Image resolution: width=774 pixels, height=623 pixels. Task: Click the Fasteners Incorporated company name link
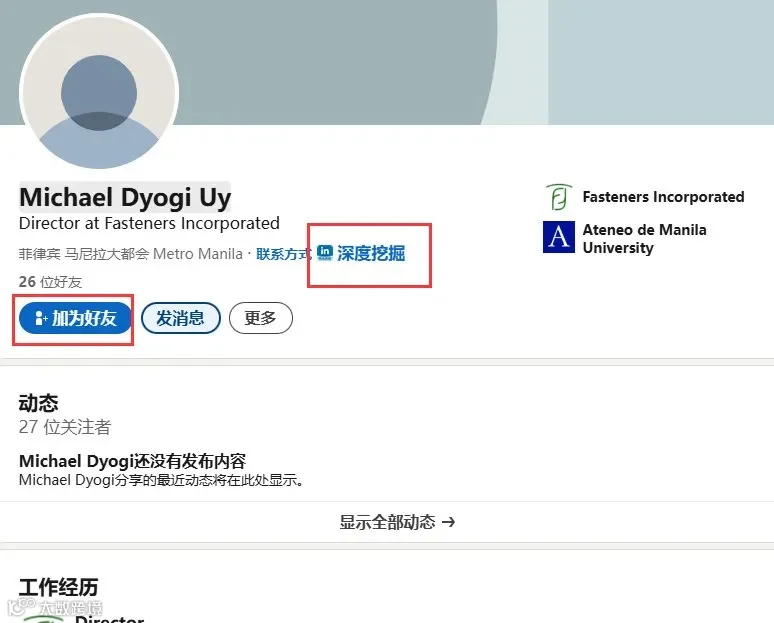coord(663,197)
